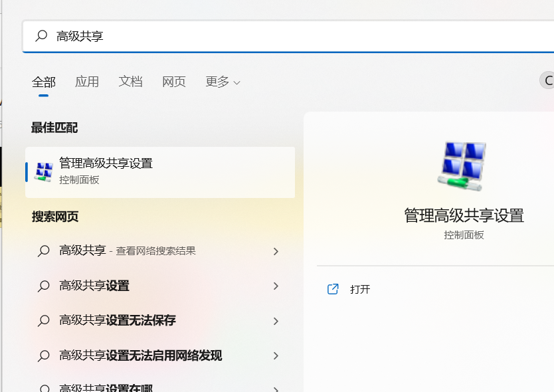The image size is (554, 392).
Task: Click search icon beside 高级共享设置 suggestion
Action: pos(44,286)
